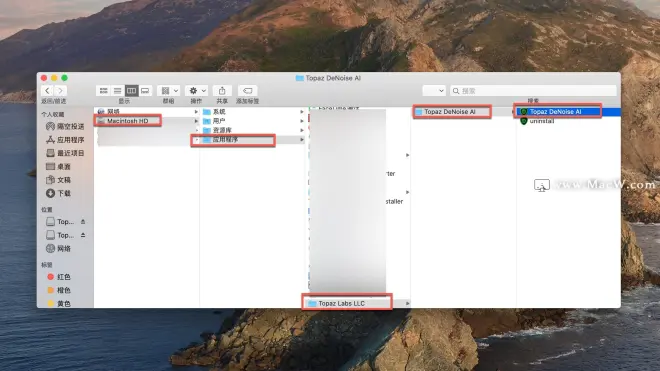Expand the Topaz Labs LLC folder arrow
Screen dimensions: 660x371
click(407, 303)
